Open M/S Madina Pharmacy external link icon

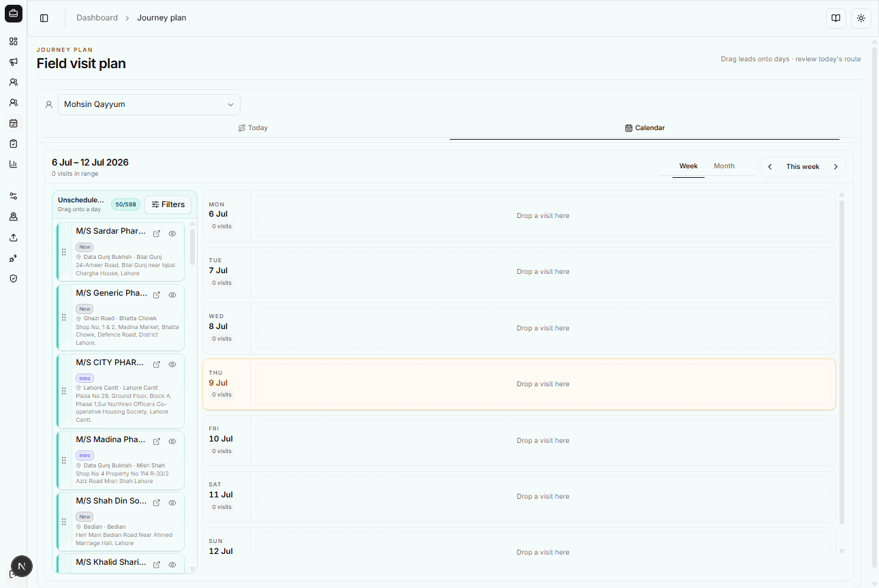pyautogui.click(x=157, y=442)
